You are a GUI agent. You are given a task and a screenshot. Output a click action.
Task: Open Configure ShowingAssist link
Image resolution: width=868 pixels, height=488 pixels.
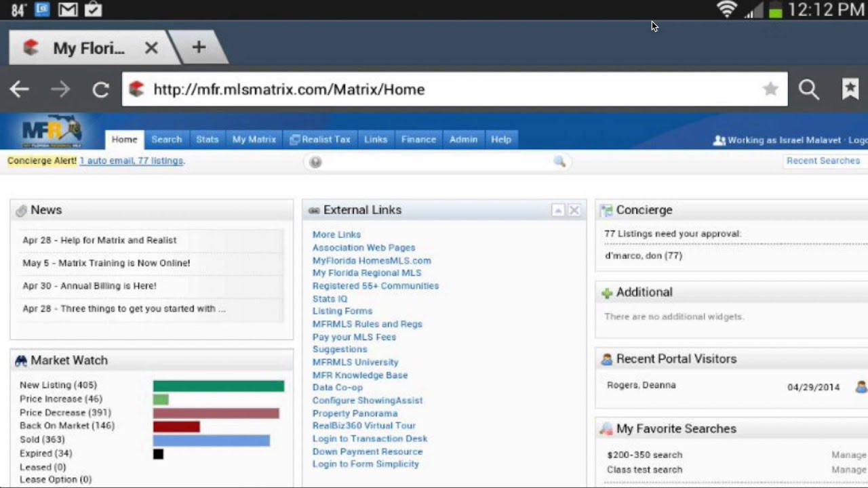click(x=368, y=401)
